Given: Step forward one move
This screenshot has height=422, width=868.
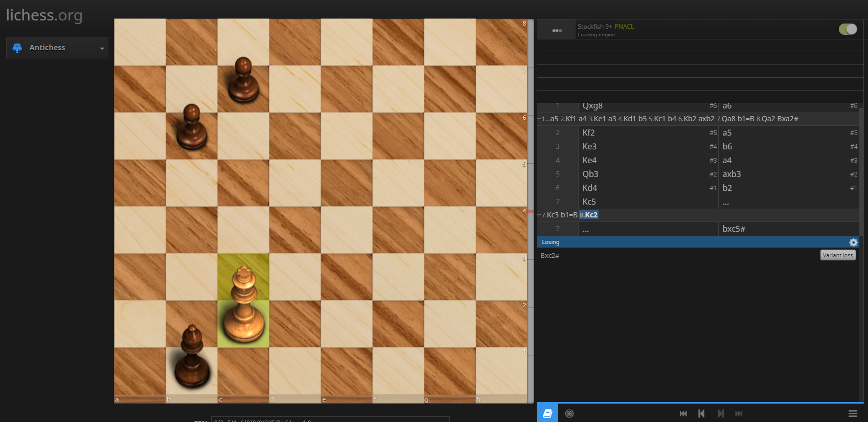Looking at the screenshot, I should 720,413.
